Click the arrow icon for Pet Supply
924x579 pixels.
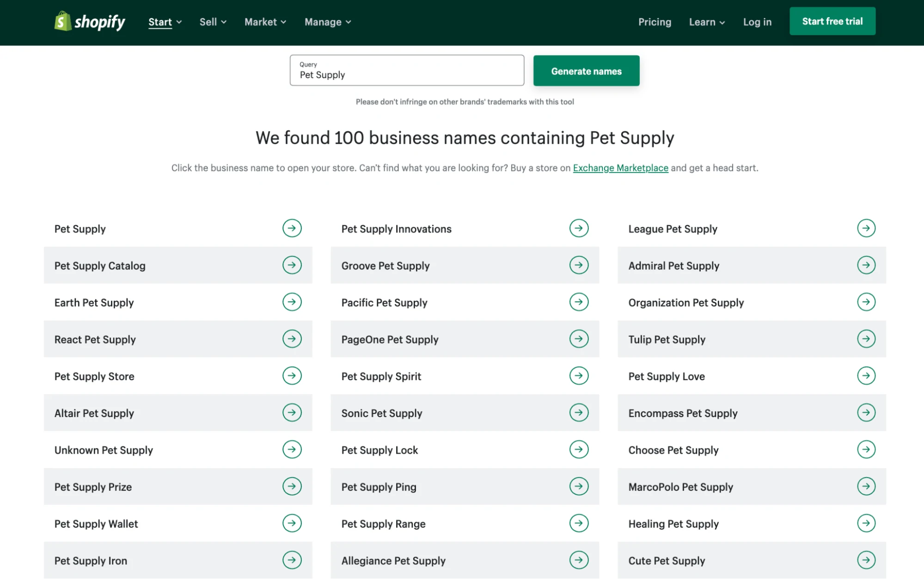coord(291,228)
